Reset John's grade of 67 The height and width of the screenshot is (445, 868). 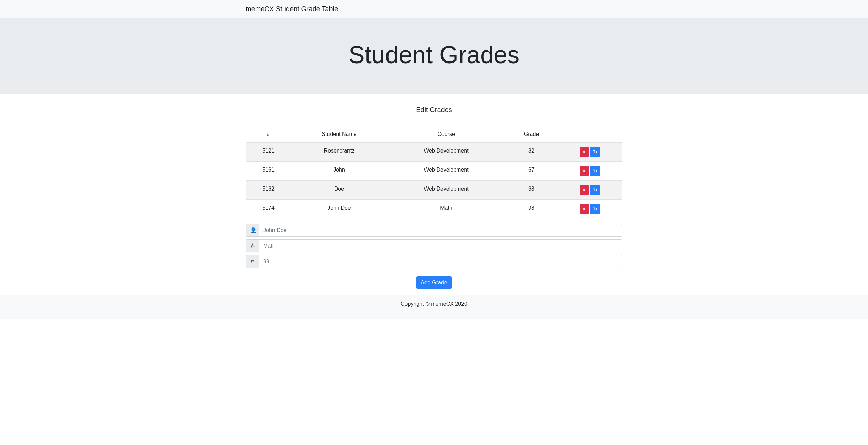pyautogui.click(x=595, y=171)
